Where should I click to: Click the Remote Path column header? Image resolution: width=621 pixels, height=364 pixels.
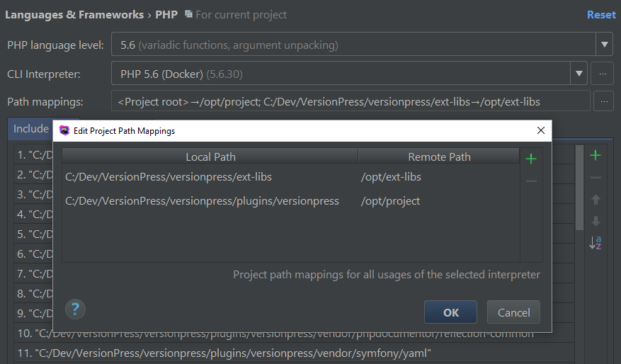point(439,157)
